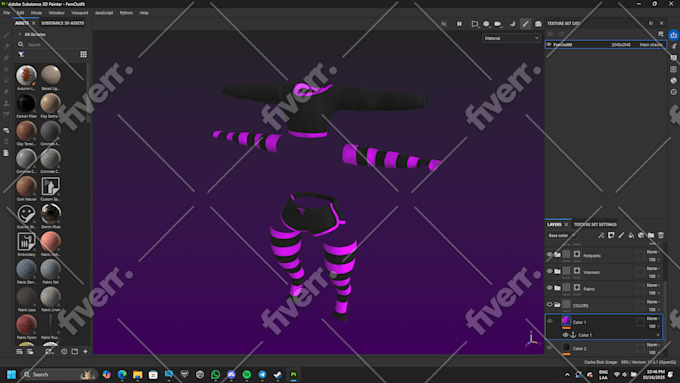The width and height of the screenshot is (680, 383).
Task: Toggle the crossed-out eye icon in viewport toolbar
Action: 444,24
